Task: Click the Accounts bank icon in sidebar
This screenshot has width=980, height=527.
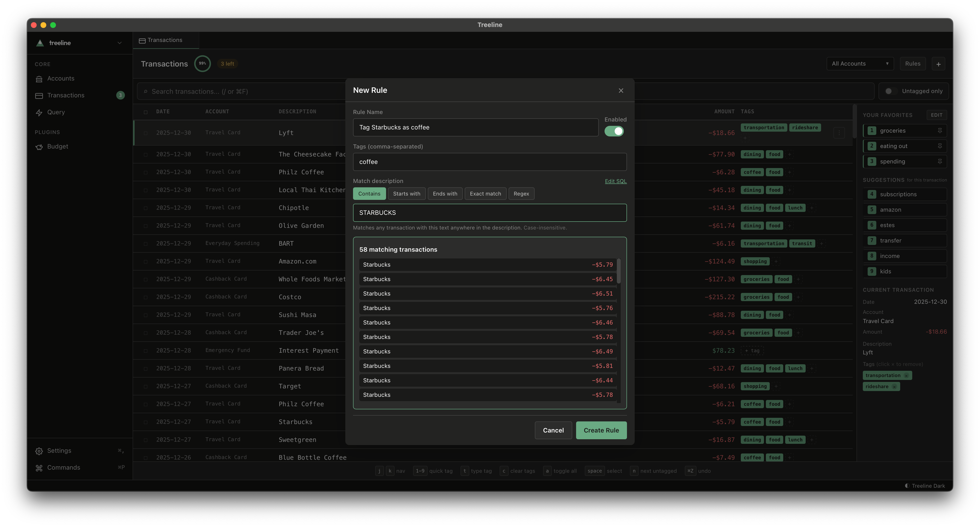Action: click(39, 79)
